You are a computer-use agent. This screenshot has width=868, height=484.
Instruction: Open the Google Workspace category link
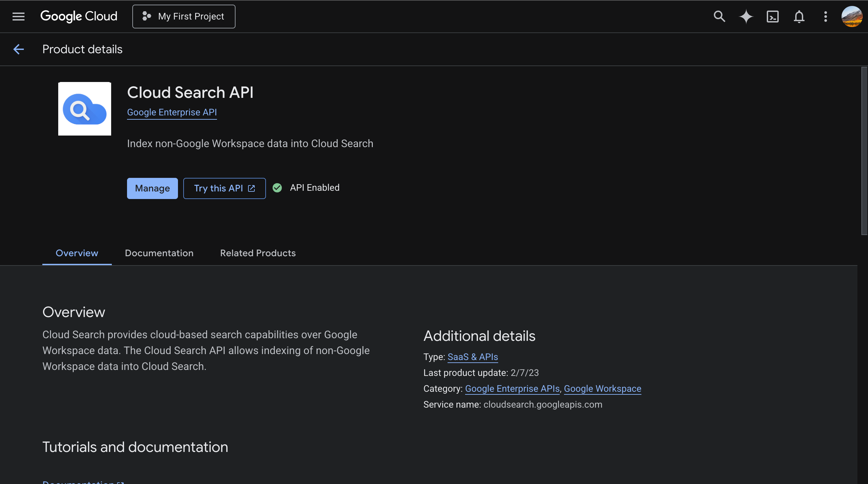602,388
